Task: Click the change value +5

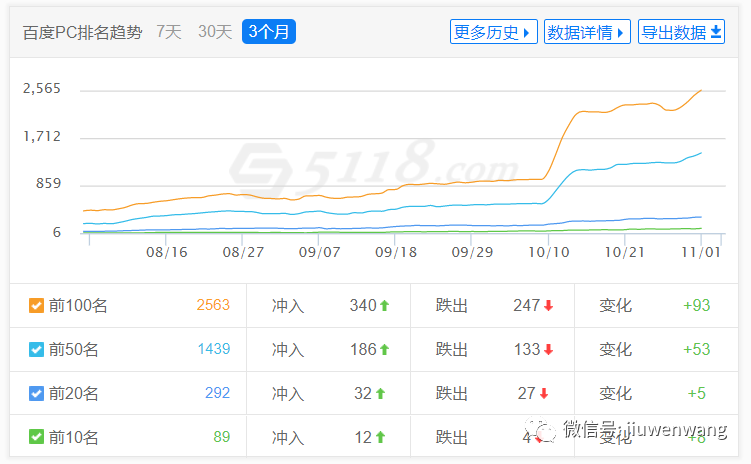Action: pyautogui.click(x=697, y=393)
